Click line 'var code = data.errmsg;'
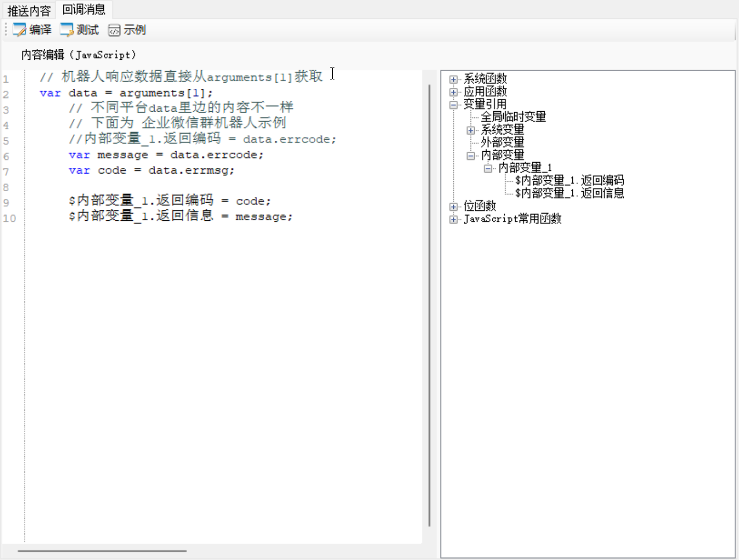Viewport: 739px width, 560px height. tap(152, 170)
